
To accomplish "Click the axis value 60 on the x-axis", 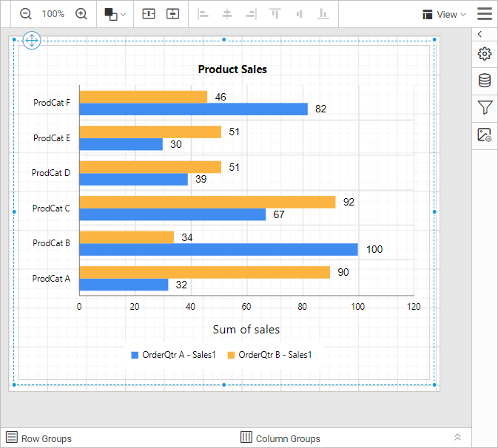I will click(x=246, y=307).
